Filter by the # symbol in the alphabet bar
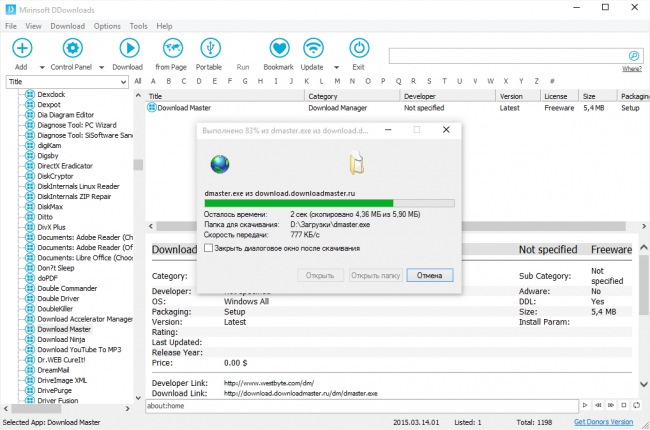The width and height of the screenshot is (650, 430). (552, 81)
